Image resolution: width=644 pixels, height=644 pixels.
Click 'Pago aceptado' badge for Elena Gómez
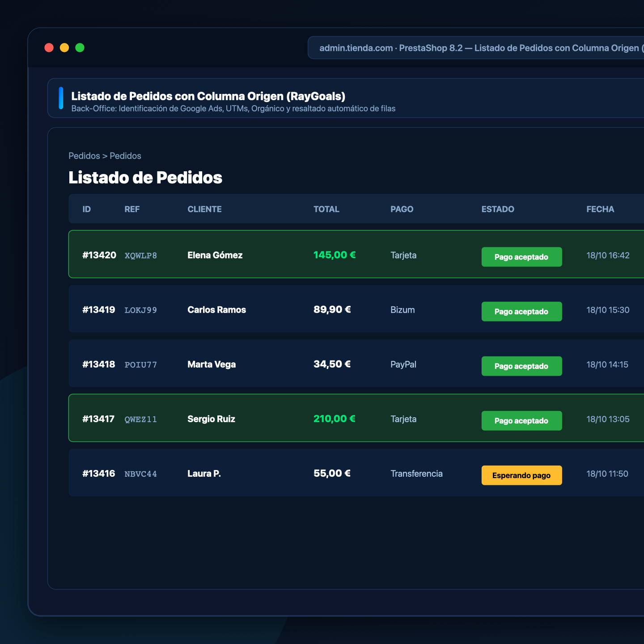(x=521, y=257)
